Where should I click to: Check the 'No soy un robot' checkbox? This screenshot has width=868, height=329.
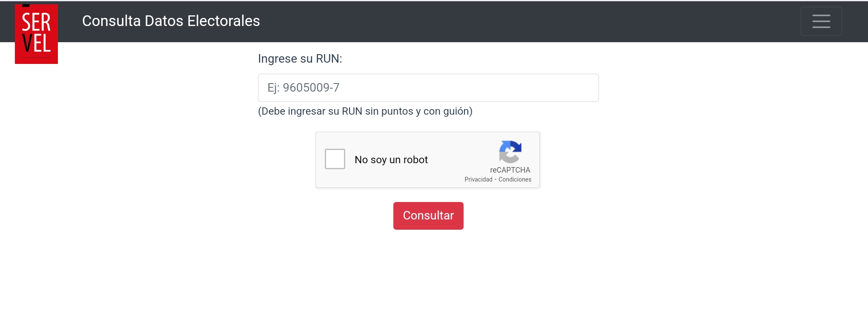pyautogui.click(x=335, y=159)
